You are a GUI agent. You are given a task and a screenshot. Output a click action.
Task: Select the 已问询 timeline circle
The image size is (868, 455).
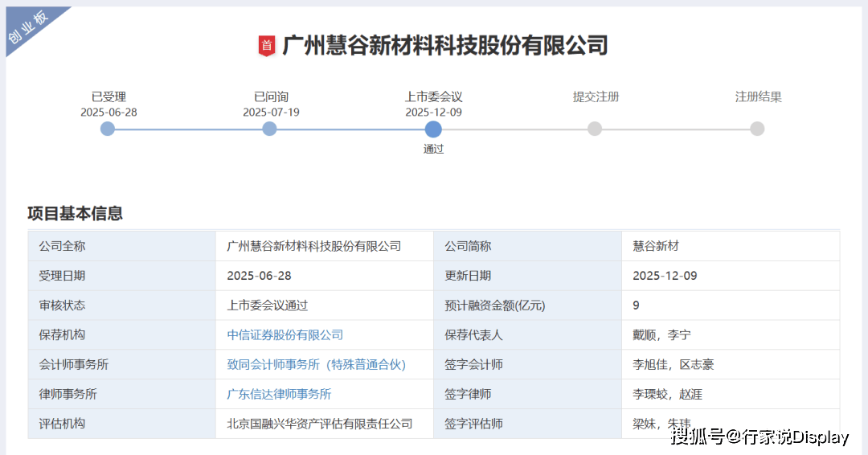pos(270,129)
